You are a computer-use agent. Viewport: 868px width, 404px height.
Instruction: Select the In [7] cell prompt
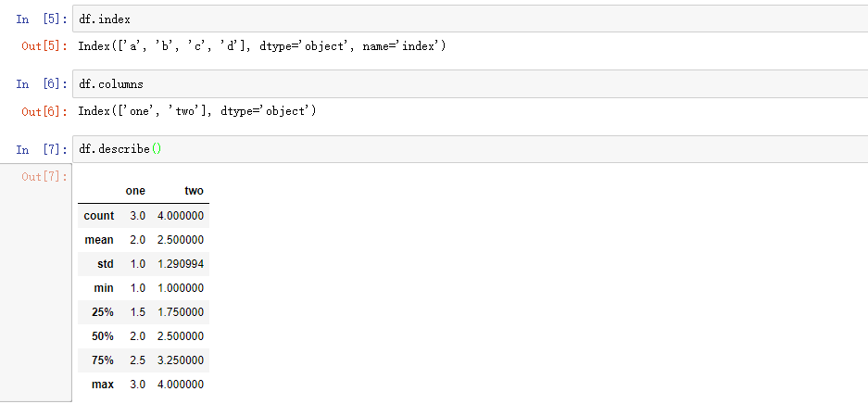coord(36,149)
